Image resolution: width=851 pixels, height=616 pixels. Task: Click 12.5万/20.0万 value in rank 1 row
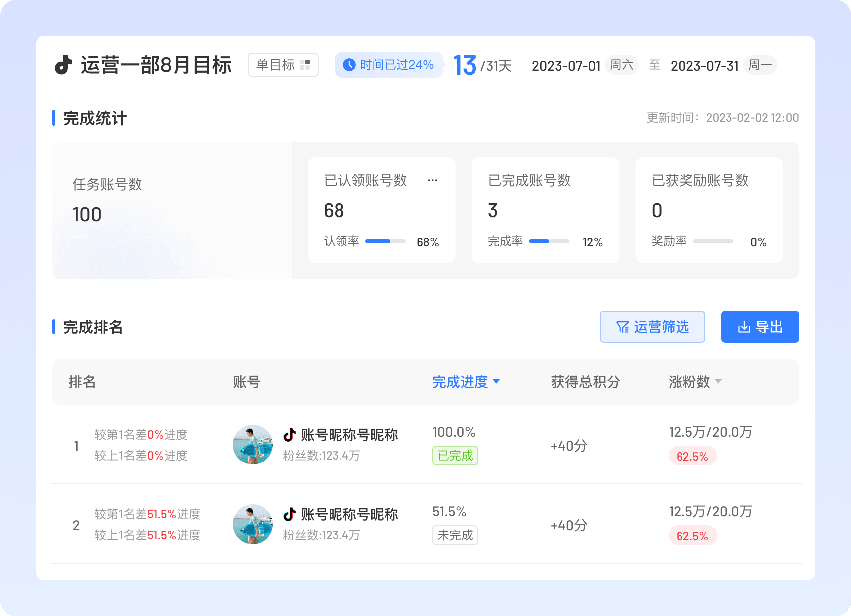pyautogui.click(x=710, y=432)
